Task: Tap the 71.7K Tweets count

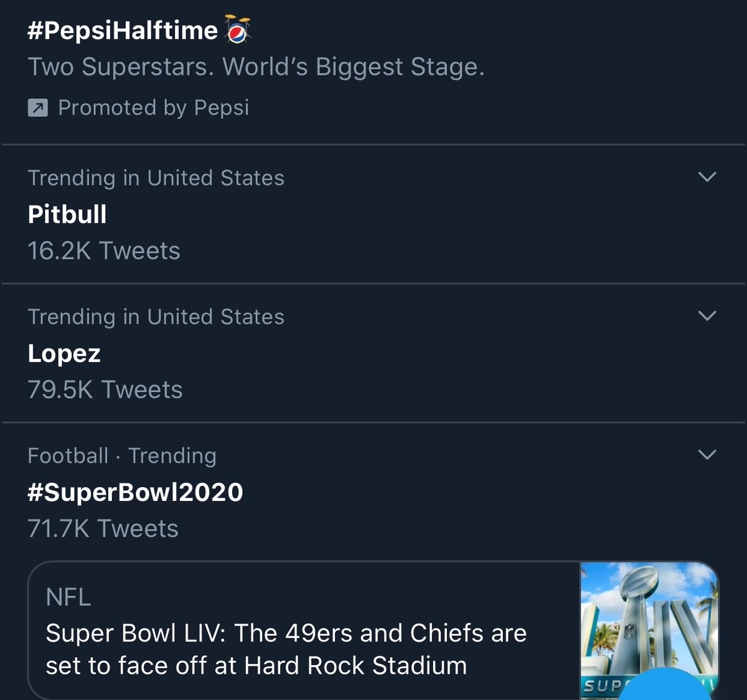Action: (x=103, y=529)
